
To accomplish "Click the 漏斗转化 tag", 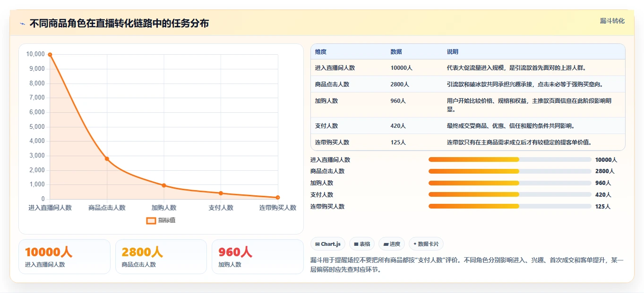I will (612, 21).
